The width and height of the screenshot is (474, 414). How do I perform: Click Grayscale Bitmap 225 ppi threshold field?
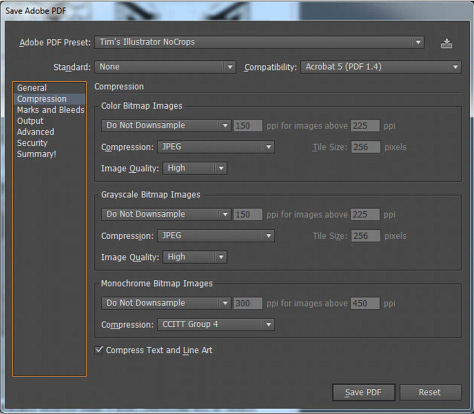point(365,214)
